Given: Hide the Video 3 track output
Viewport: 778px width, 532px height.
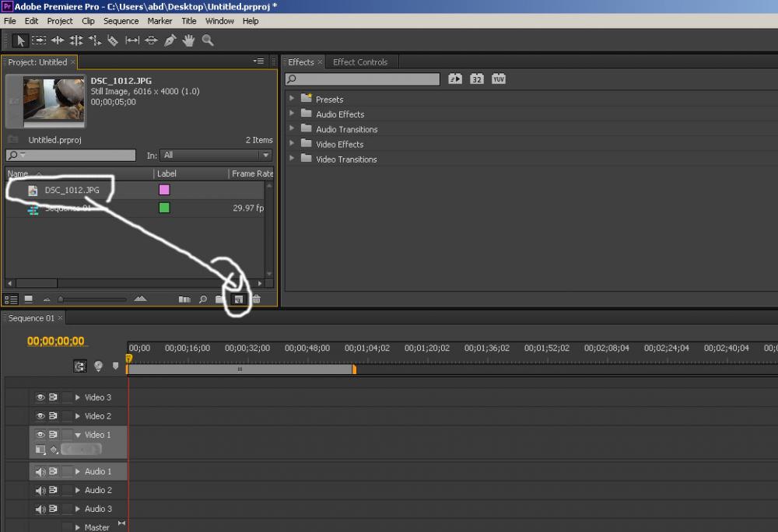Looking at the screenshot, I should (x=40, y=397).
